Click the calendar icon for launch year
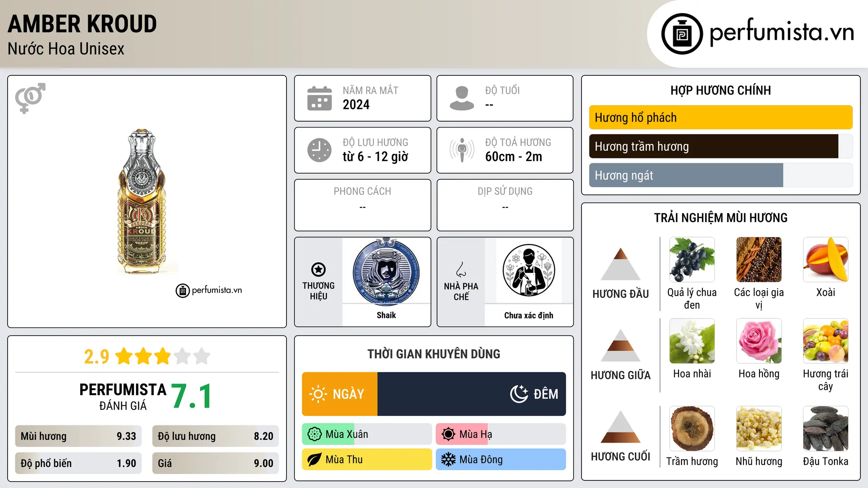 coord(320,98)
